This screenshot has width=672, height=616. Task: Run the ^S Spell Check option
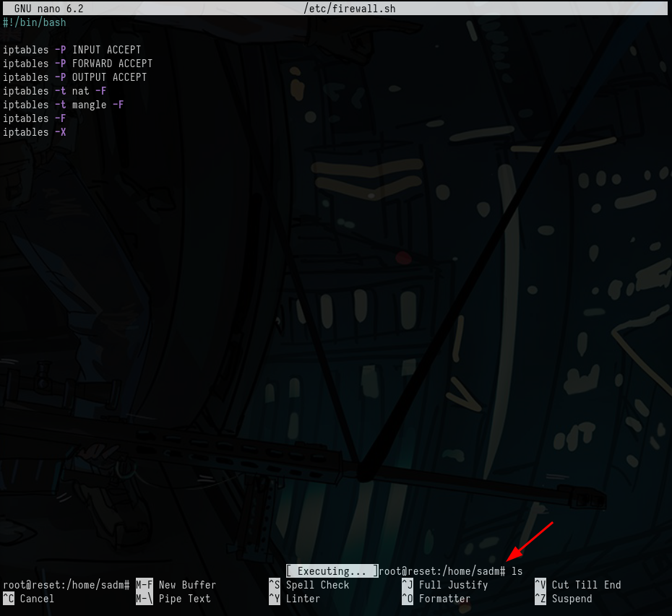coord(309,585)
